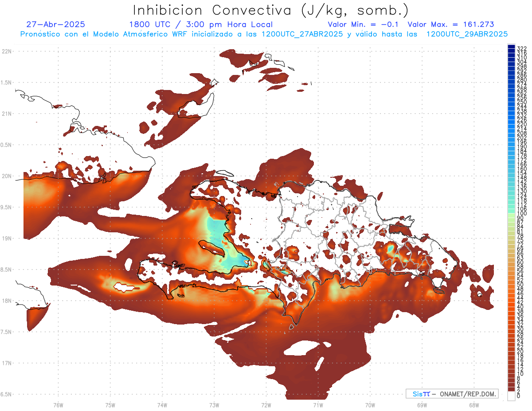Click the '18N' latitude label
The image size is (532, 411).
coord(7,301)
